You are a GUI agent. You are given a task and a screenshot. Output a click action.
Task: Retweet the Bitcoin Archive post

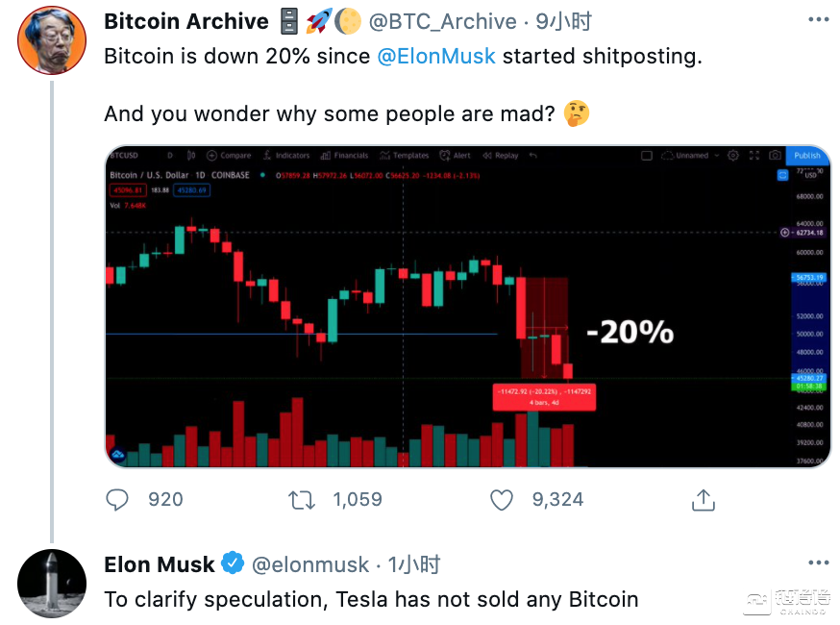(302, 500)
